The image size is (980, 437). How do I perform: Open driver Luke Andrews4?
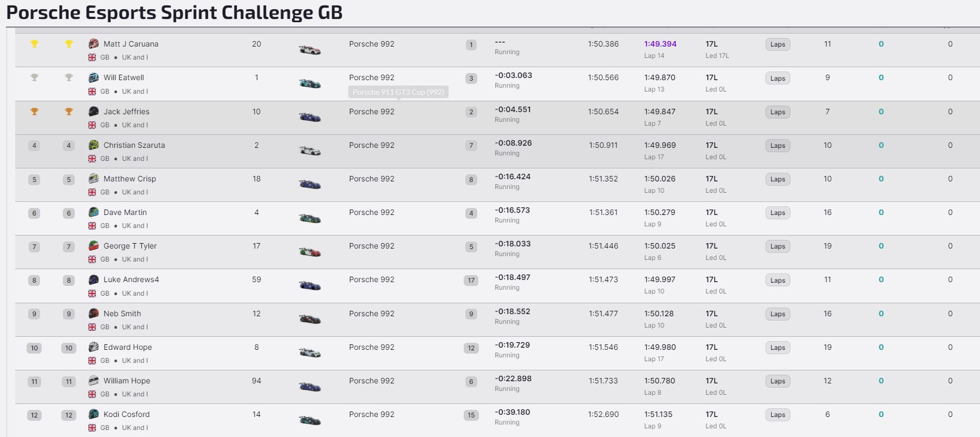coord(131,279)
